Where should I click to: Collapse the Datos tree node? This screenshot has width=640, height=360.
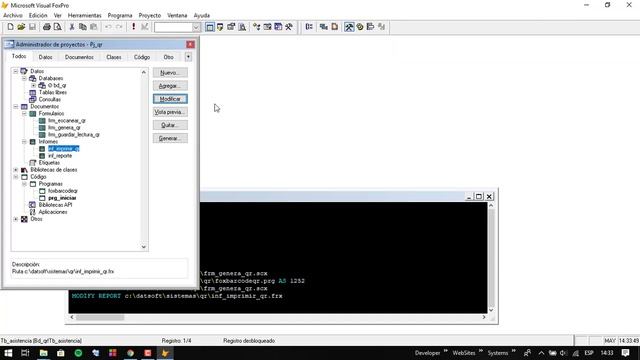[x=16, y=71]
